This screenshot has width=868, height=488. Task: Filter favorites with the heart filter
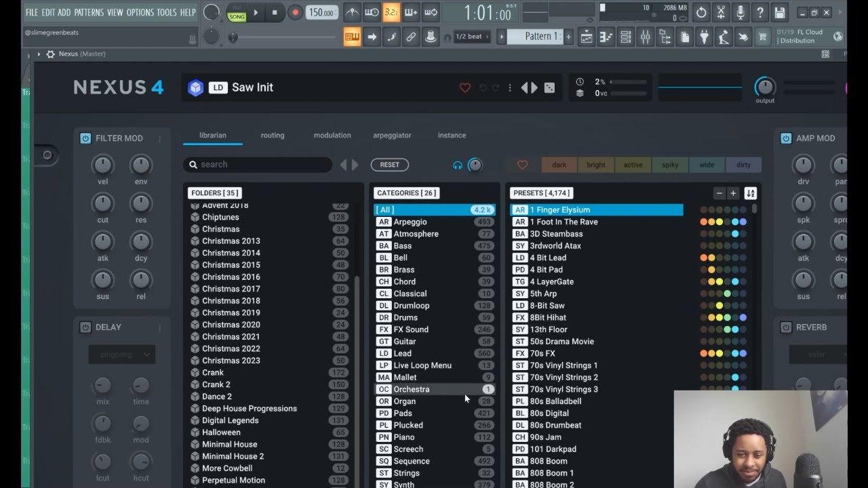click(x=522, y=165)
